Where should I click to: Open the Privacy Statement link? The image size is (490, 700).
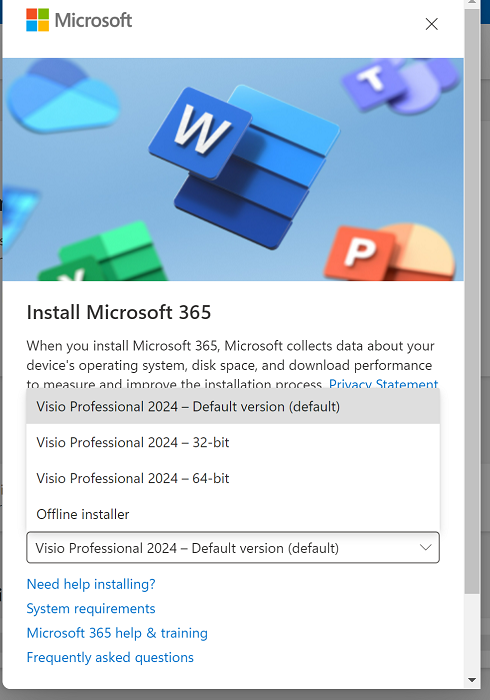(x=383, y=384)
